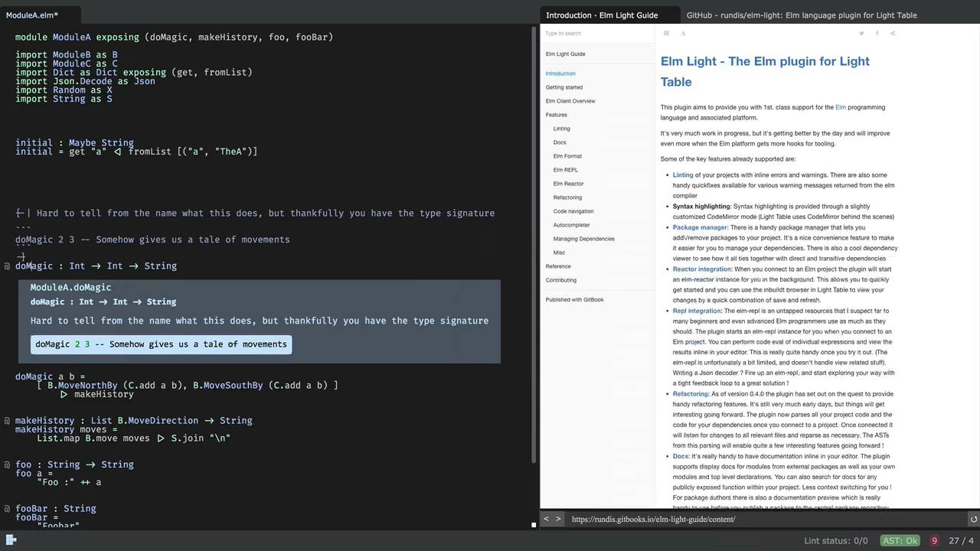The image size is (980, 551).
Task: Open Linting page in sidebar
Action: coord(562,129)
